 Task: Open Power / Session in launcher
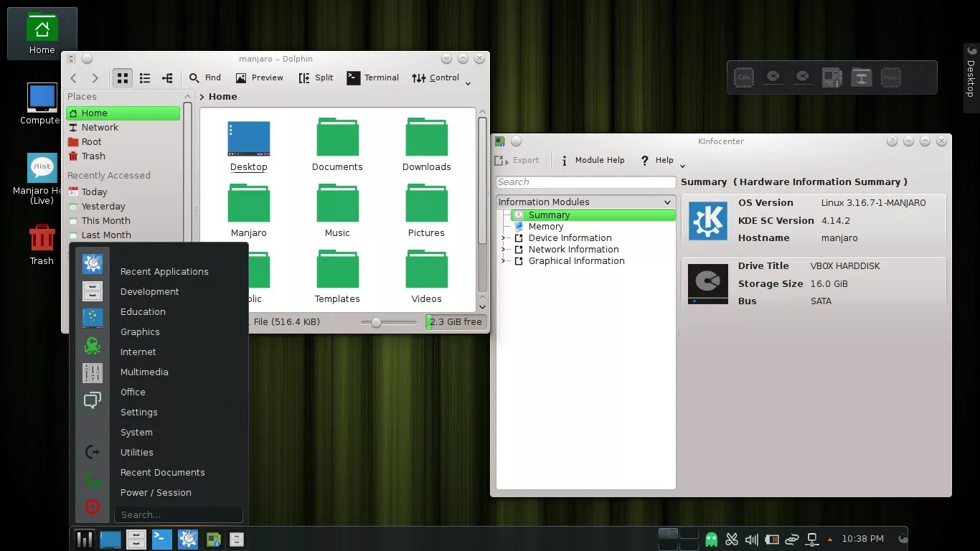156,493
